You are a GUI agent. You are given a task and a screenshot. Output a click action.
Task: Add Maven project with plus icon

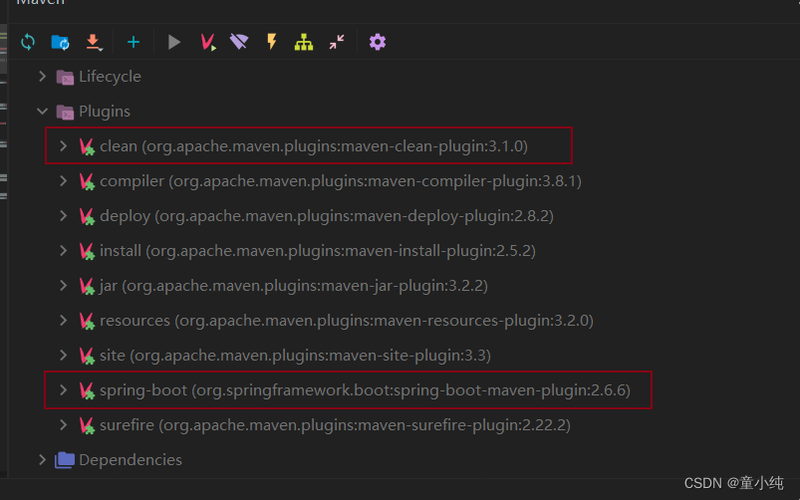tap(133, 42)
